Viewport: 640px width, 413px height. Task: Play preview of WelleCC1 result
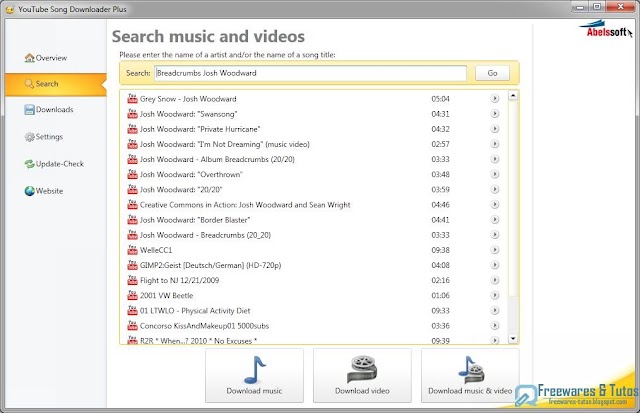click(495, 250)
